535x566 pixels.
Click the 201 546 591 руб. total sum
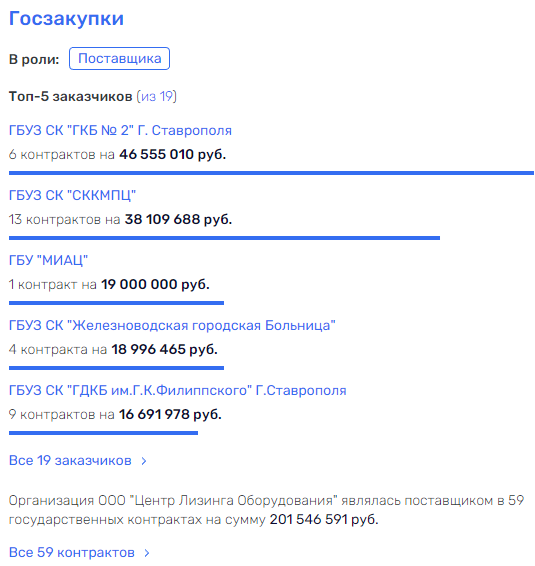(324, 519)
